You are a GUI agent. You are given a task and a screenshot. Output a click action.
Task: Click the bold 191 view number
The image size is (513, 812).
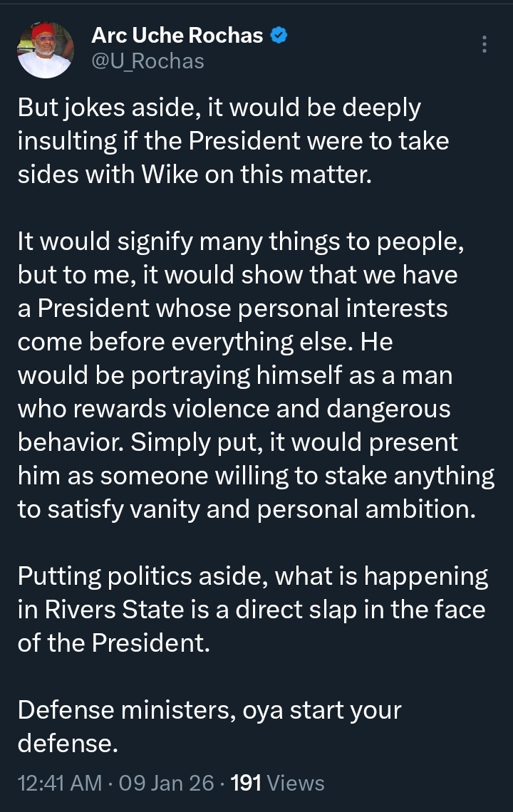(x=247, y=784)
